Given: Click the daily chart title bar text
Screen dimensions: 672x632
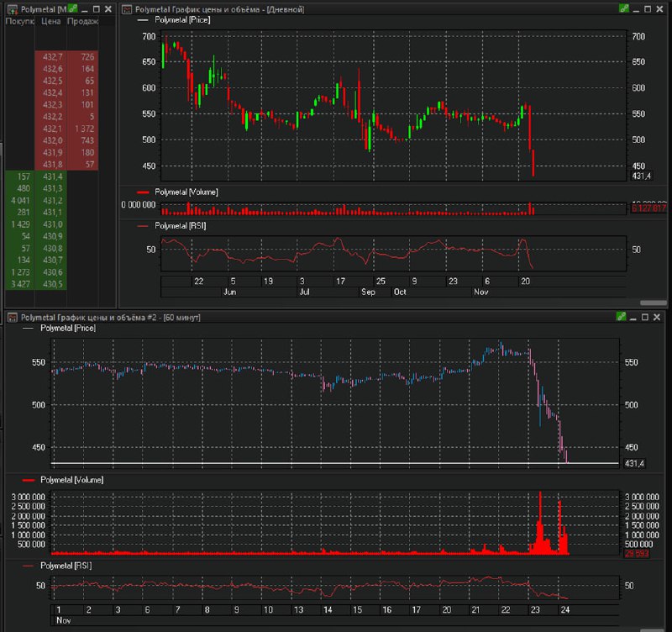Looking at the screenshot, I should click(x=219, y=9).
